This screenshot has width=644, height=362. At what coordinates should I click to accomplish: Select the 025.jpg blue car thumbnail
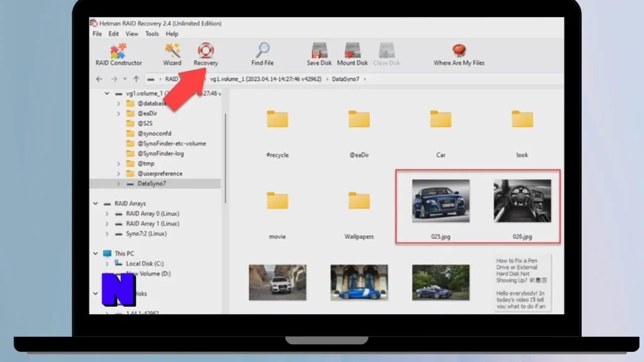[x=441, y=200]
